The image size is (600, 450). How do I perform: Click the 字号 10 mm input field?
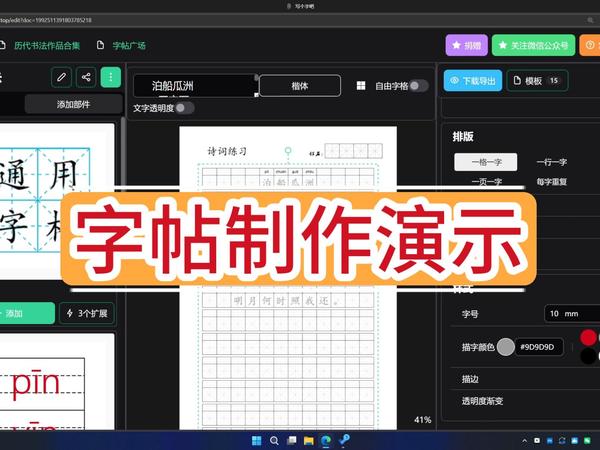coord(572,313)
